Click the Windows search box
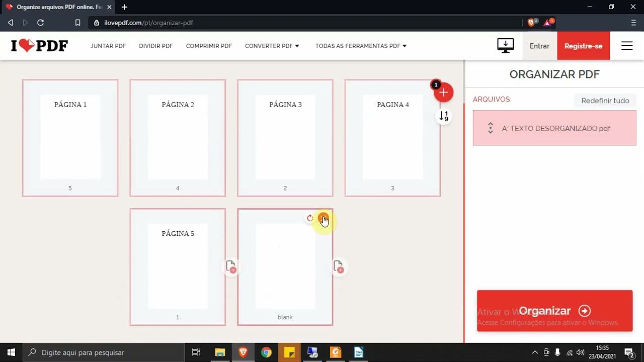Viewport: 644px width, 362px height. [105, 352]
